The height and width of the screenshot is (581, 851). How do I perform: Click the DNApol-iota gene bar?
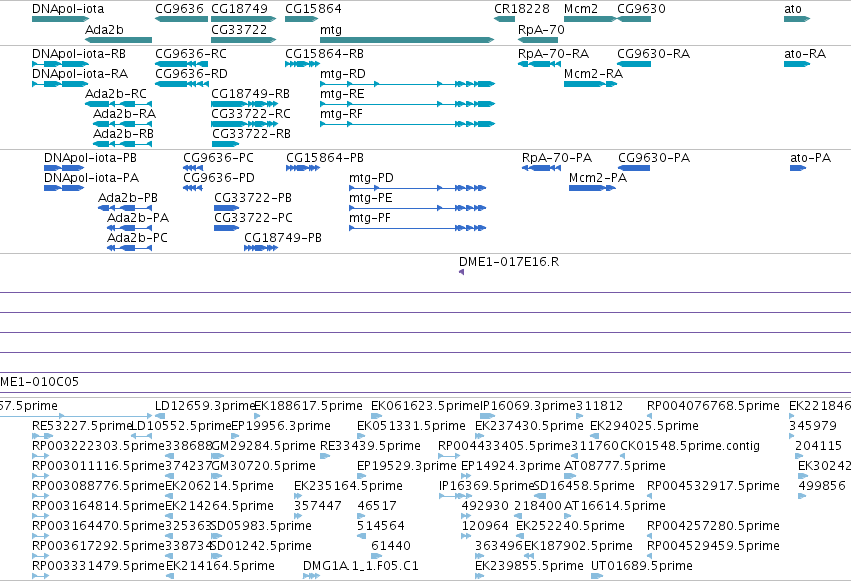tap(60, 19)
